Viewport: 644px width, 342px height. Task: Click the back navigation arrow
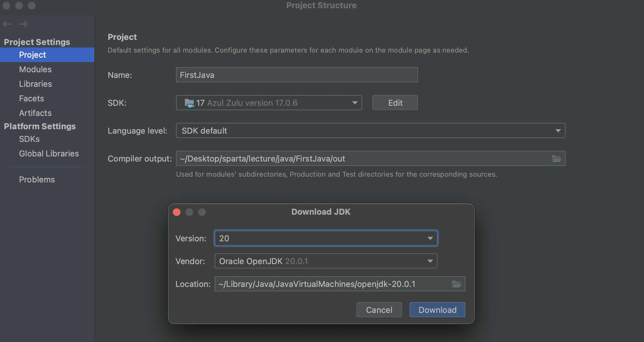(7, 24)
